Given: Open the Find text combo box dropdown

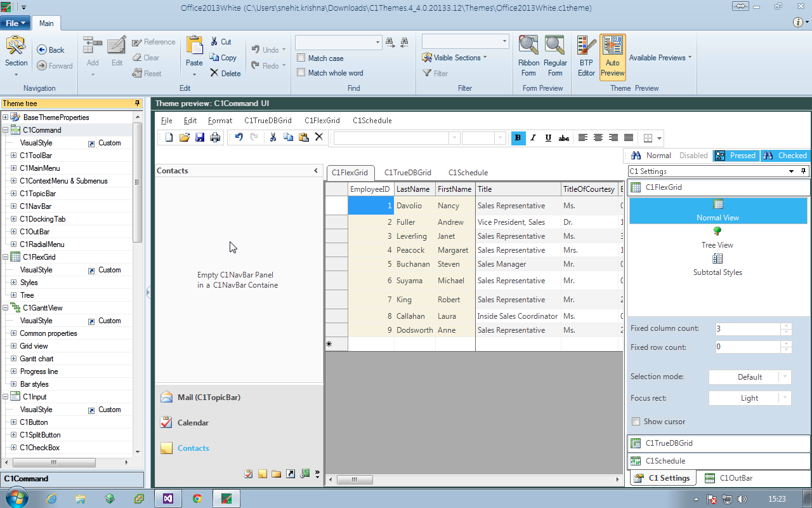Looking at the screenshot, I should pyautogui.click(x=377, y=42).
